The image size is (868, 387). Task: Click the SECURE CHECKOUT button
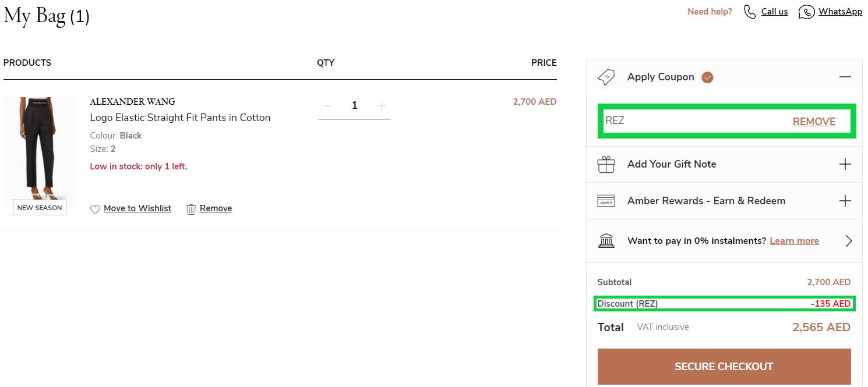(x=724, y=366)
